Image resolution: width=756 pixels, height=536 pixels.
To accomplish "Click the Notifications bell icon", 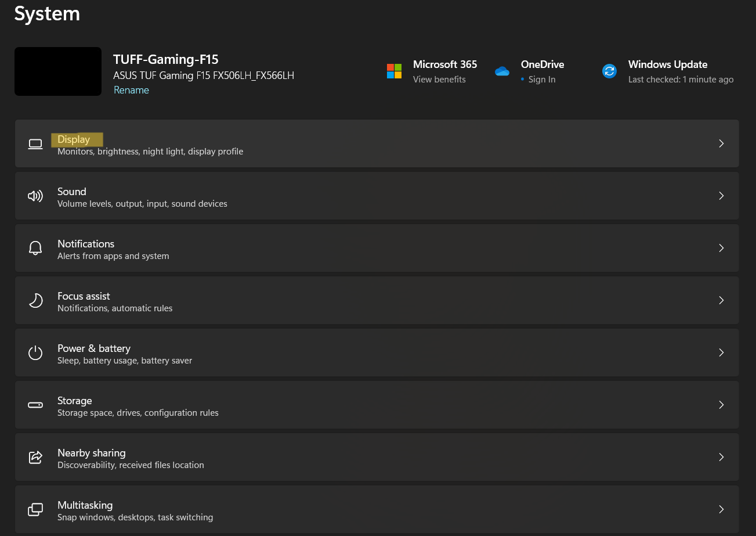I will click(35, 248).
